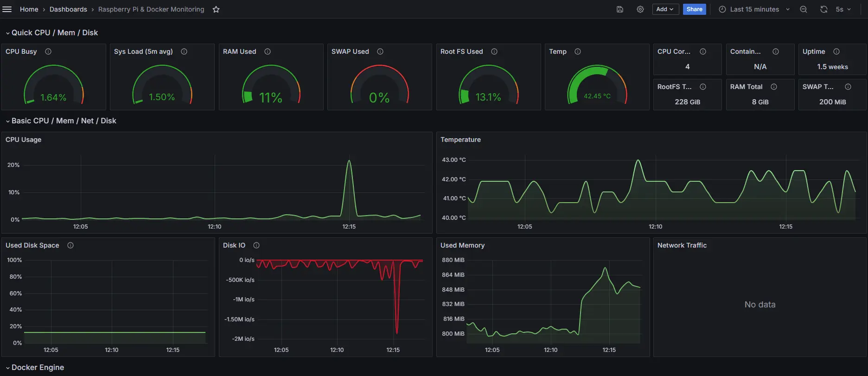
Task: Show info icon for RootFS Total panel
Action: (x=703, y=87)
